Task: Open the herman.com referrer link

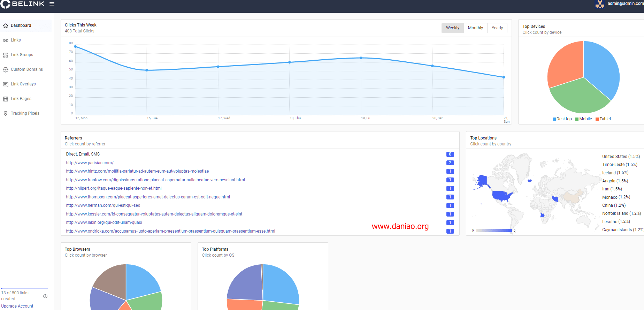Action: tap(103, 205)
